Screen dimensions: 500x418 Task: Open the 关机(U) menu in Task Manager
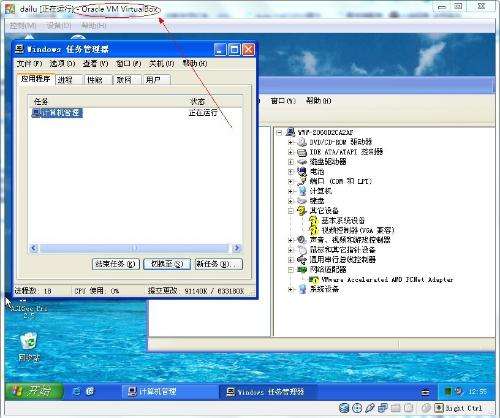click(x=161, y=63)
